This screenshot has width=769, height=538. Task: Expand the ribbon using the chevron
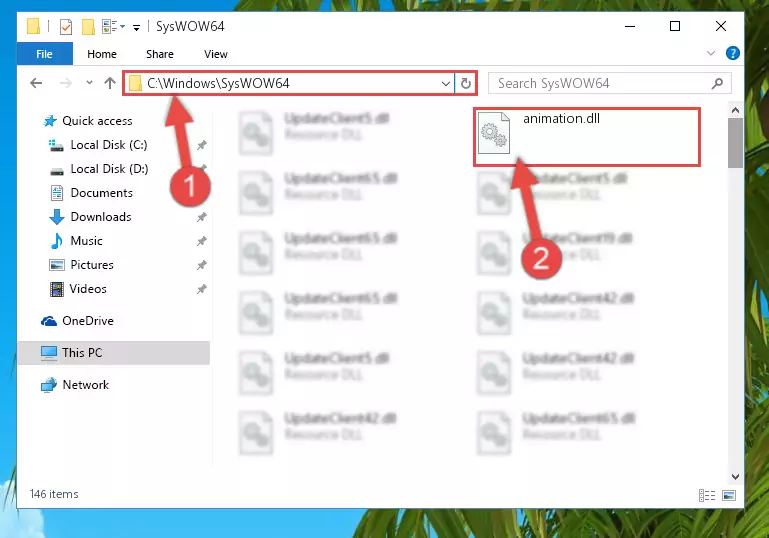tap(711, 53)
